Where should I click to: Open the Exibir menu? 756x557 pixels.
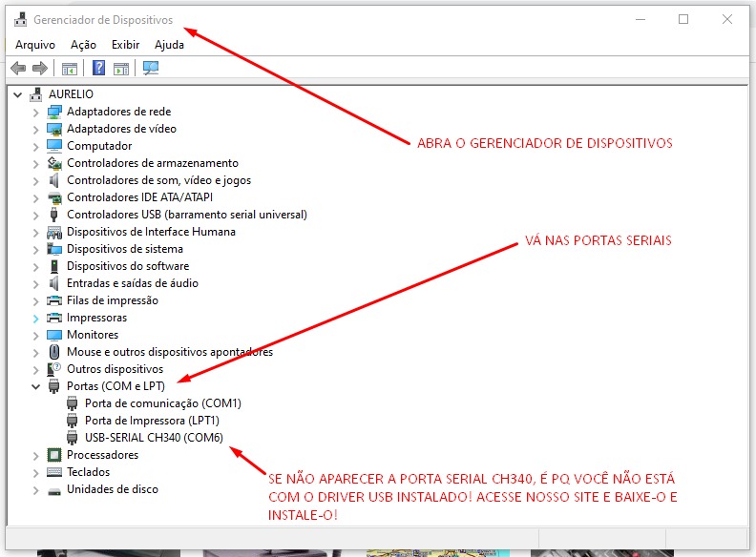(x=125, y=45)
